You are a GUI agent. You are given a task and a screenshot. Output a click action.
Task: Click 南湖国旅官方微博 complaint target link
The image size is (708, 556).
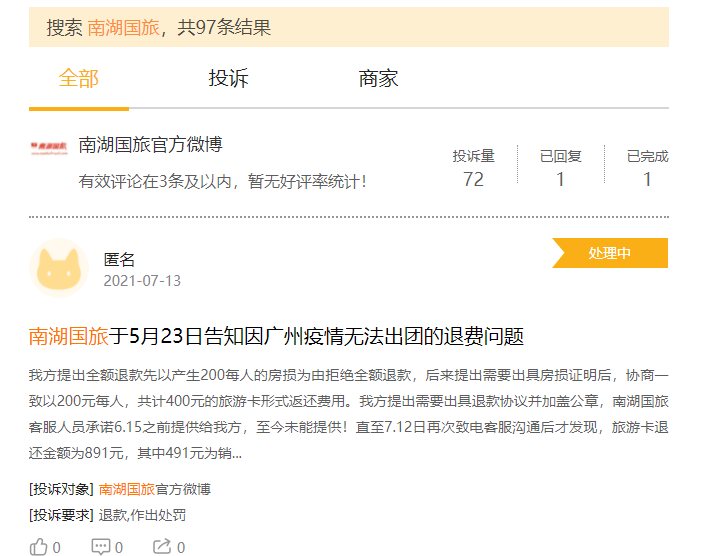[x=154, y=489]
